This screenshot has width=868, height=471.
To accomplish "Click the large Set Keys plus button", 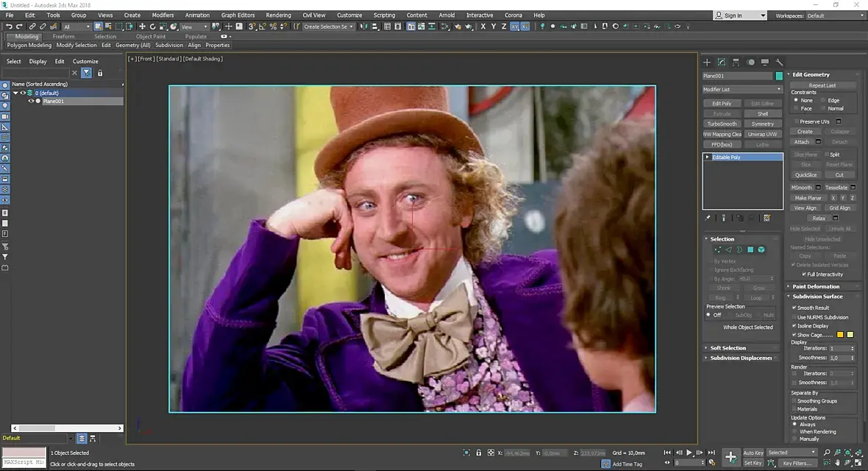I will pos(730,457).
